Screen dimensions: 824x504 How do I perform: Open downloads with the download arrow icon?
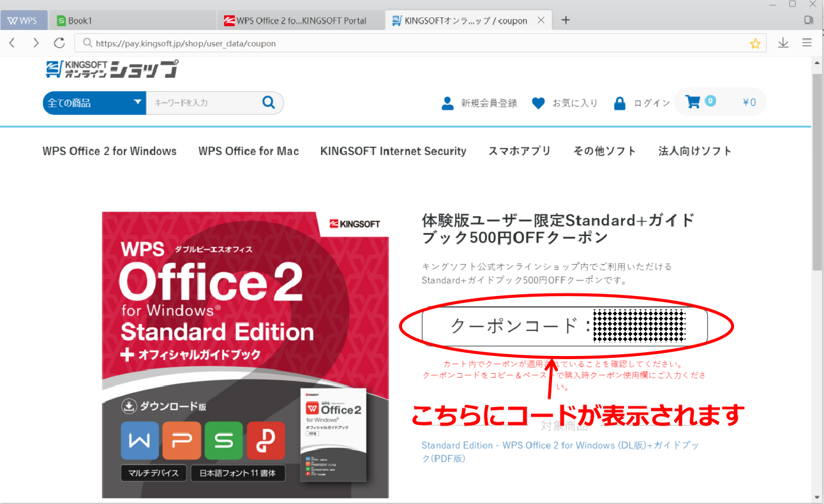click(783, 43)
